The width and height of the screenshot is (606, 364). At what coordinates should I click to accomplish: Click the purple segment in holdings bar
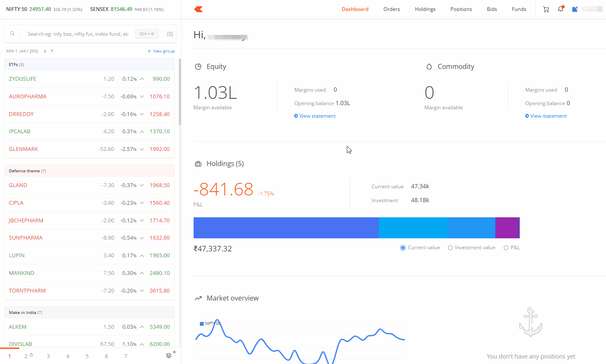[x=507, y=228]
